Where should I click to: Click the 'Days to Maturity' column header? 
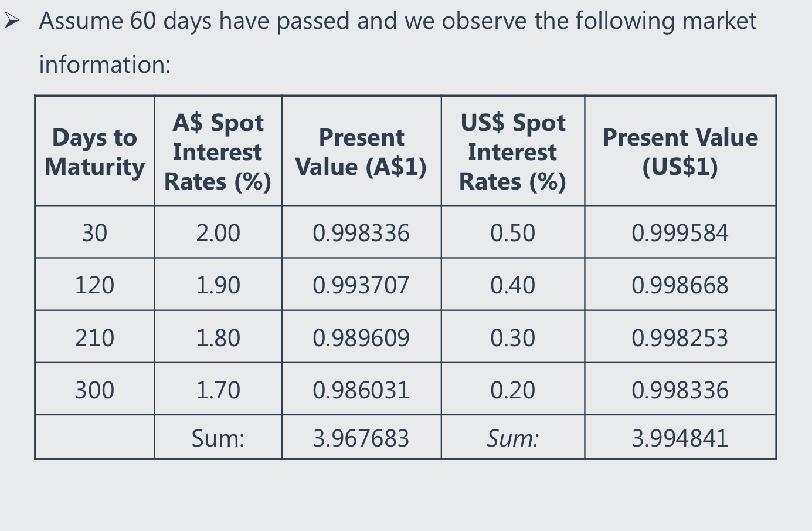tap(94, 152)
